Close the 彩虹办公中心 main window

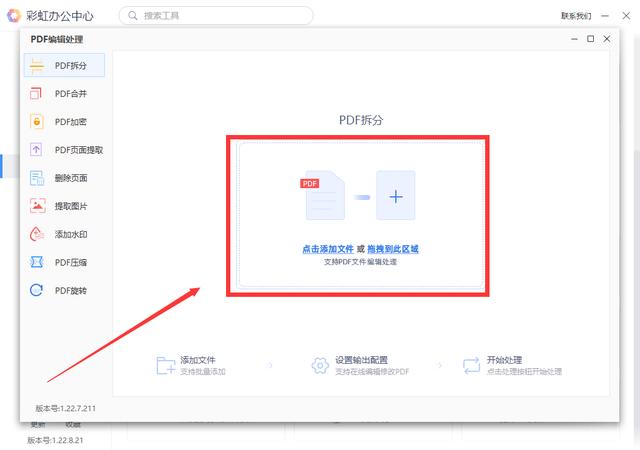pos(626,16)
